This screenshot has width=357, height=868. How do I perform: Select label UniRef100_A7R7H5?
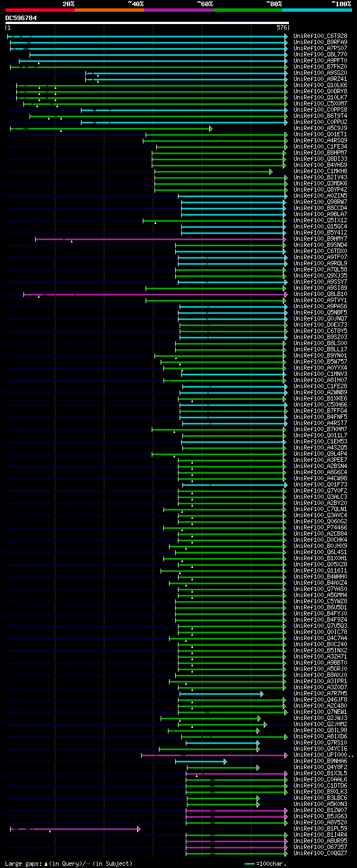point(320,694)
